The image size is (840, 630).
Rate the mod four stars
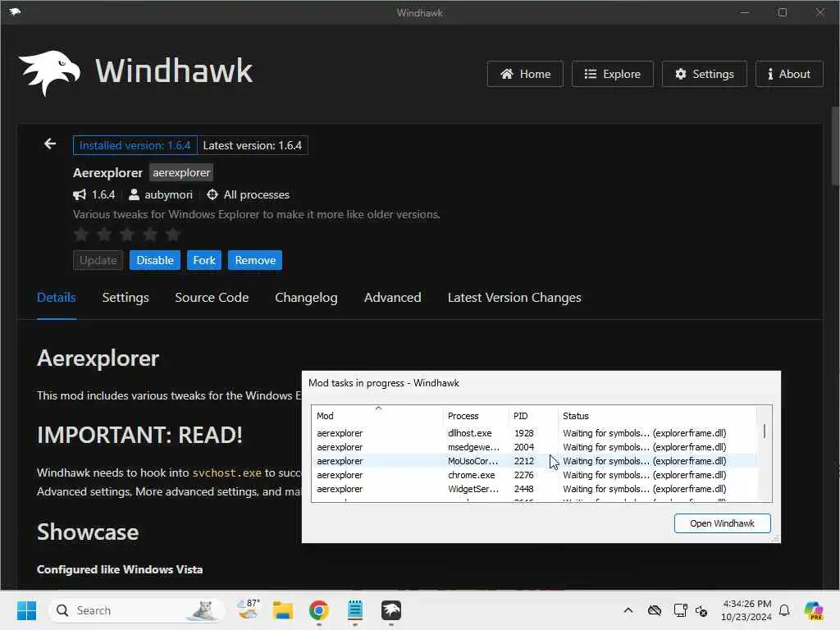click(x=151, y=234)
